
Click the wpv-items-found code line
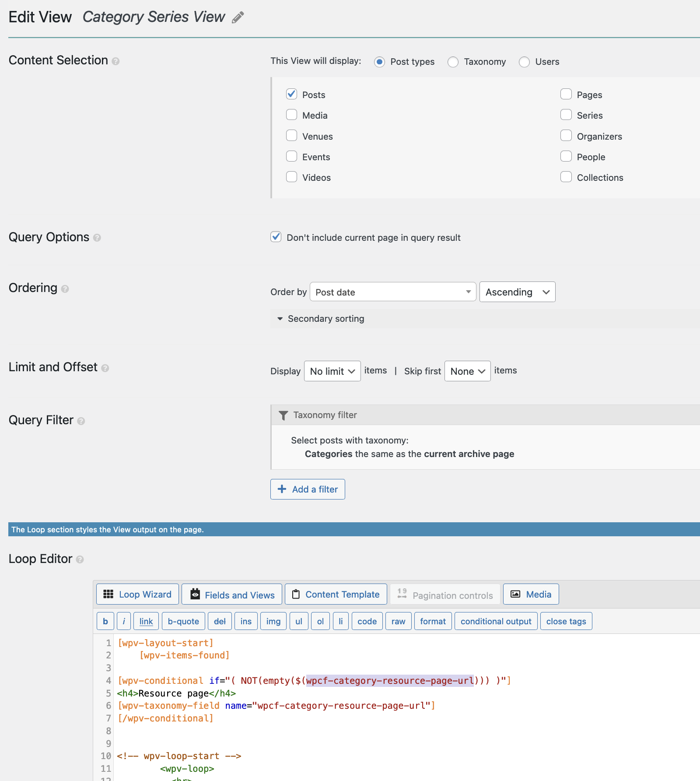[185, 655]
